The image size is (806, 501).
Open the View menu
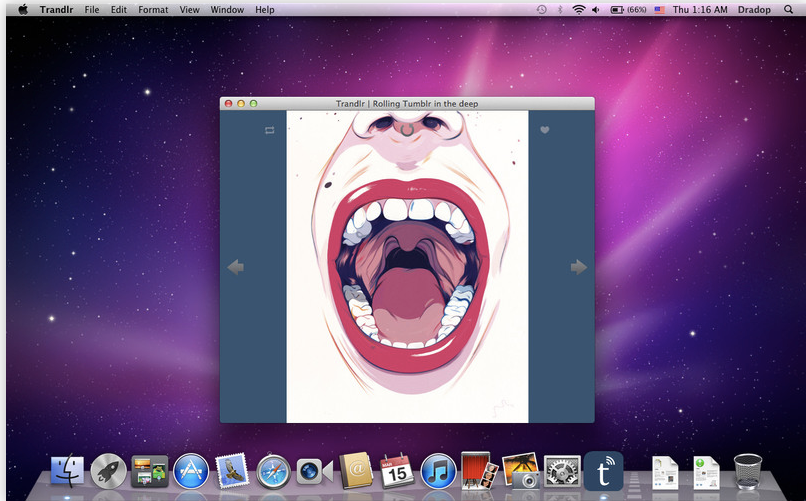pos(190,9)
